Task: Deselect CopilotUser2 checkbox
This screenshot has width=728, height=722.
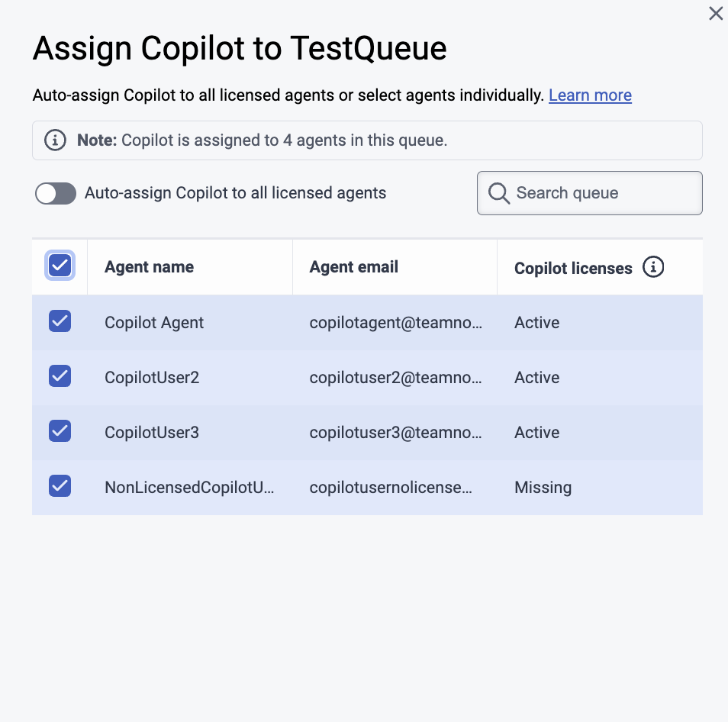Action: 60,376
